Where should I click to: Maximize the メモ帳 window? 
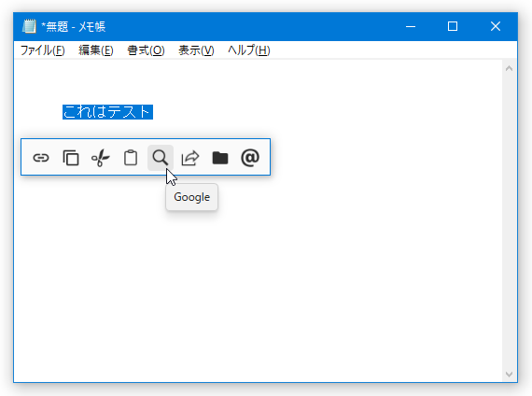(453, 26)
